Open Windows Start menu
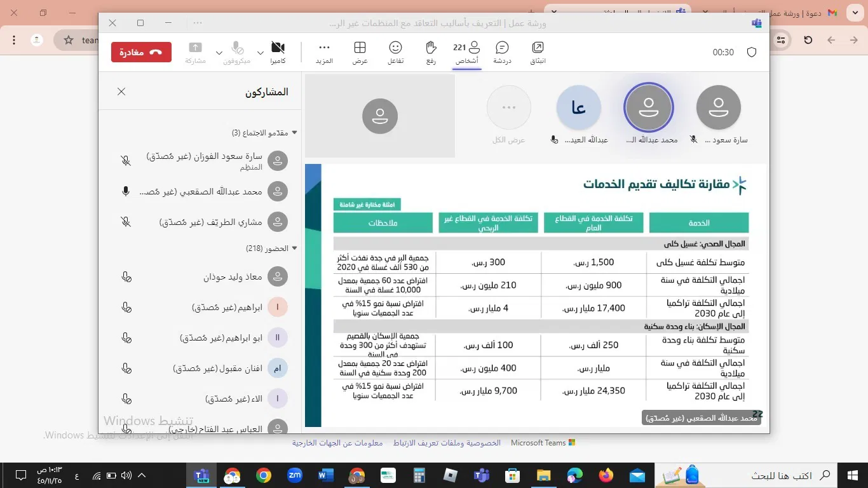The height and width of the screenshot is (488, 868). click(853, 475)
